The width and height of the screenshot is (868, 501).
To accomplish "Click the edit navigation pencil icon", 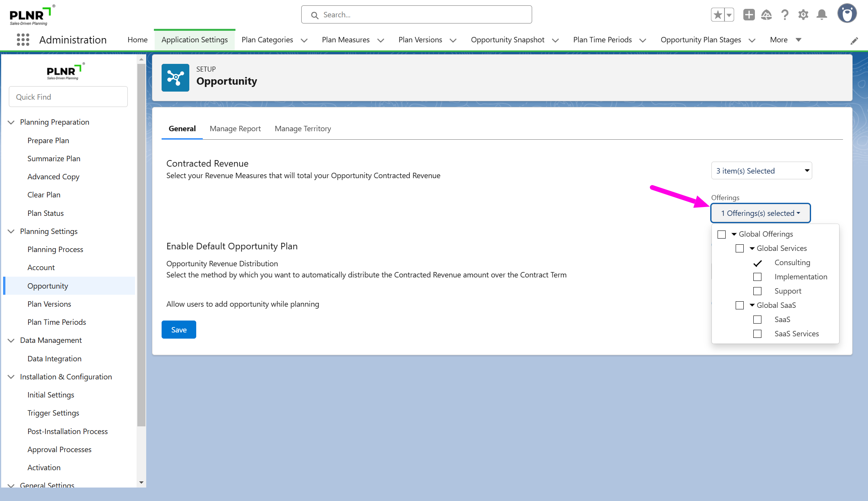I will tap(854, 41).
